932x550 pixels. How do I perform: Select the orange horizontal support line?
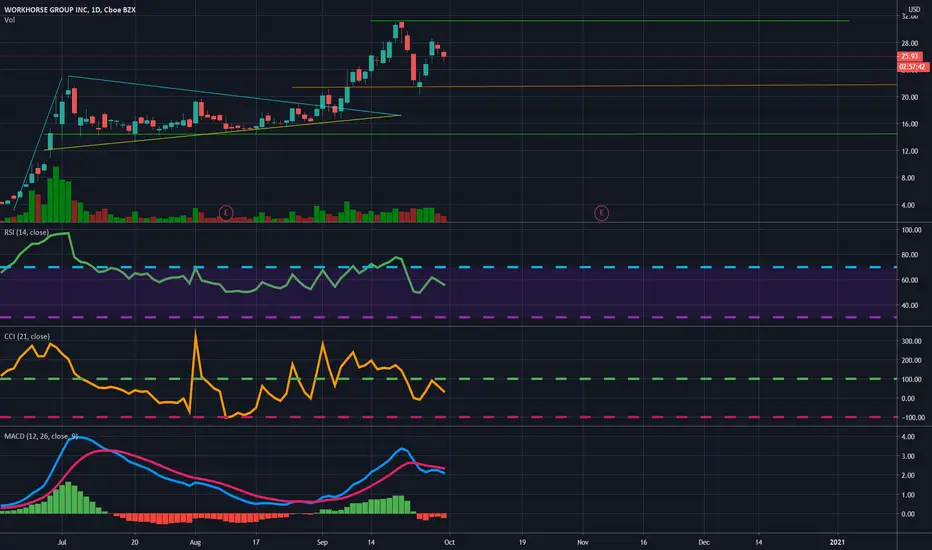594,86
